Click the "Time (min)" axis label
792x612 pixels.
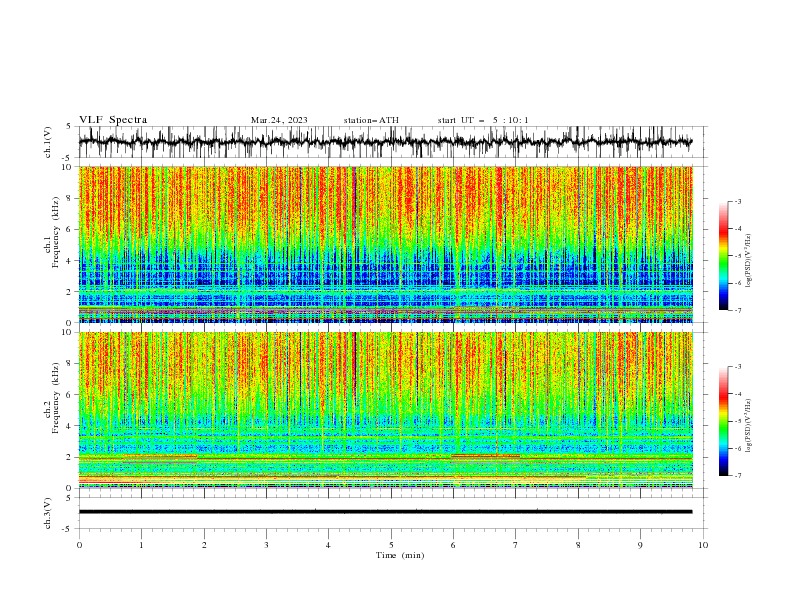click(x=400, y=555)
